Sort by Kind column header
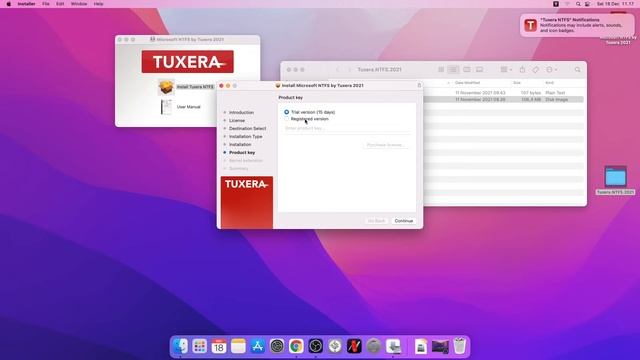Screen dimensions: 640x360 coord(549,83)
